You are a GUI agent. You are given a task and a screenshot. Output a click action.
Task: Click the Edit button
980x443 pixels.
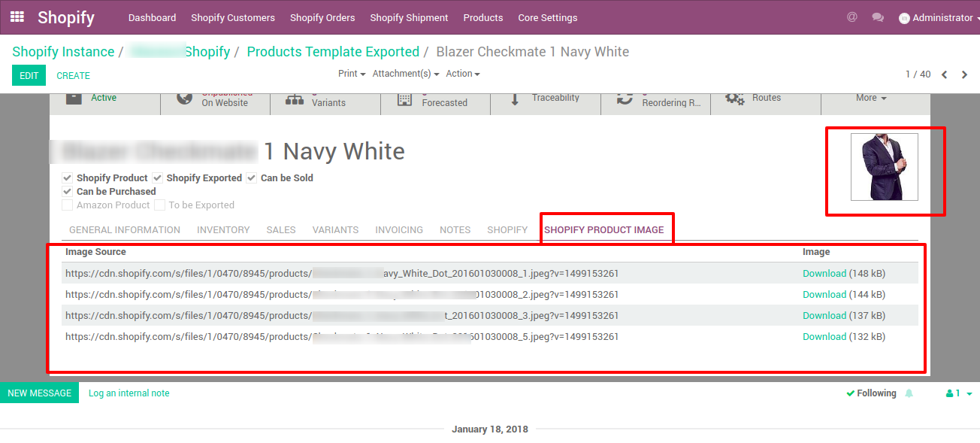point(29,75)
